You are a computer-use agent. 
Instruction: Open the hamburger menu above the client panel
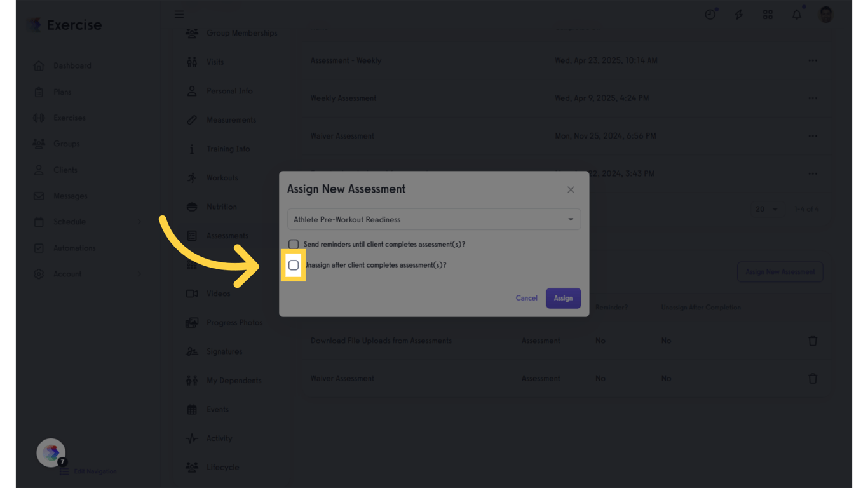point(179,14)
